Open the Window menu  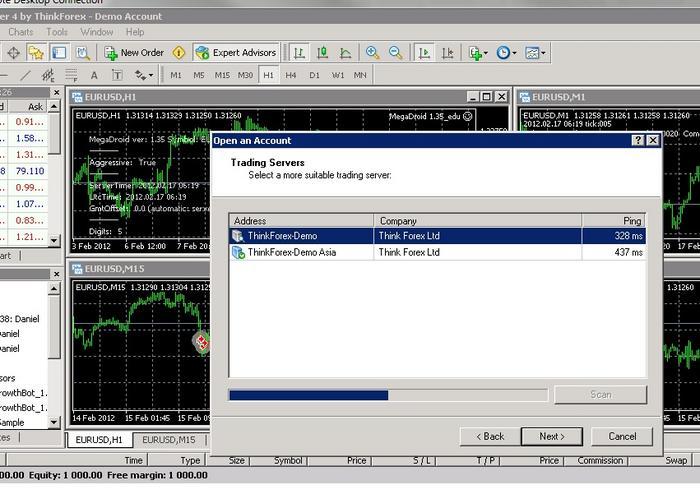point(96,32)
